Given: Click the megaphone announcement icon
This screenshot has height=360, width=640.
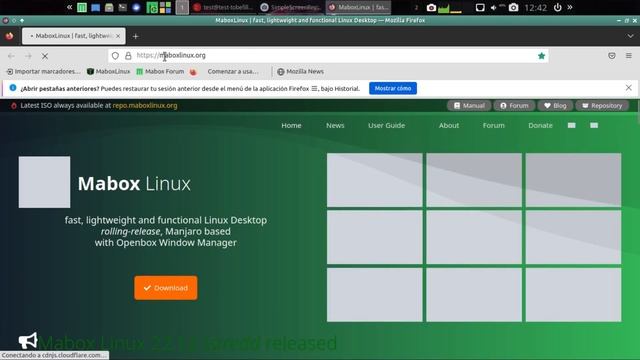Looking at the screenshot, I should click(28, 341).
